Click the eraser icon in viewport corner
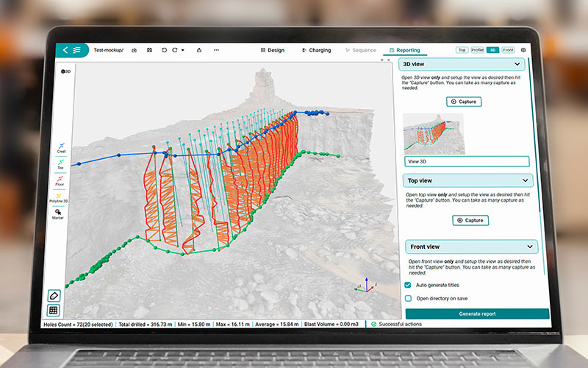 (54, 296)
